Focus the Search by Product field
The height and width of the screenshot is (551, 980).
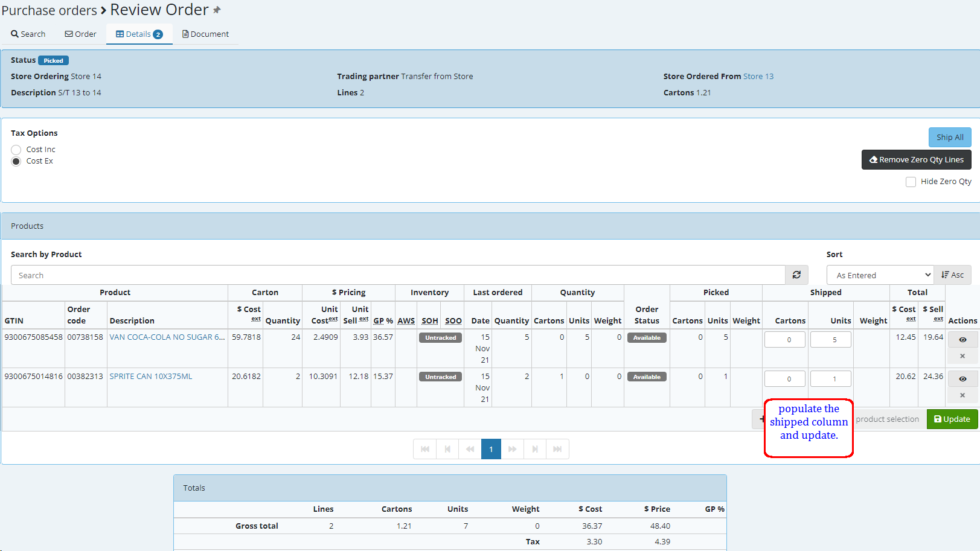pos(398,275)
